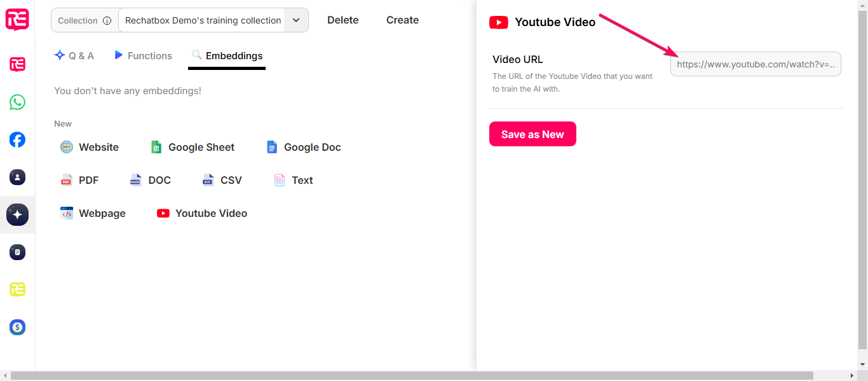The height and width of the screenshot is (381, 868).
Task: Add a new Google Sheet embedding
Action: click(193, 148)
